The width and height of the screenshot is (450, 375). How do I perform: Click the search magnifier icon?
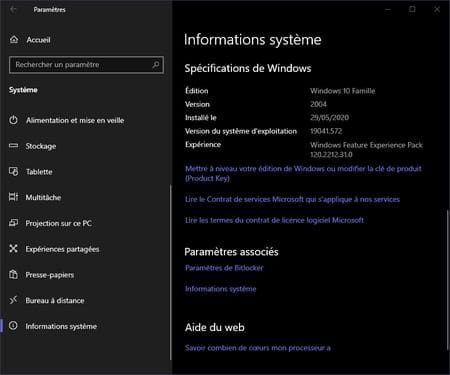(x=156, y=65)
